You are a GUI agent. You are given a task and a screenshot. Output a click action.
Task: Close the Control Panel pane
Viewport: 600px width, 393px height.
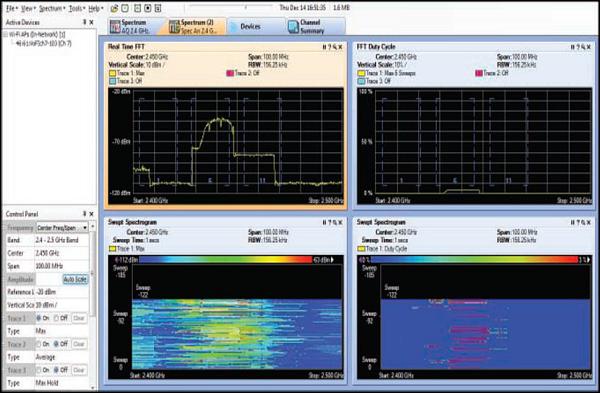pos(91,214)
